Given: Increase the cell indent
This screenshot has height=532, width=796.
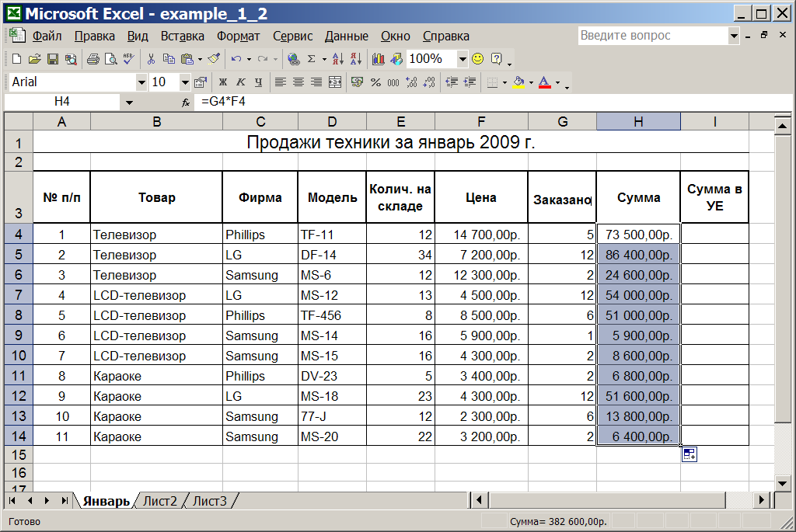Looking at the screenshot, I should click(470, 82).
